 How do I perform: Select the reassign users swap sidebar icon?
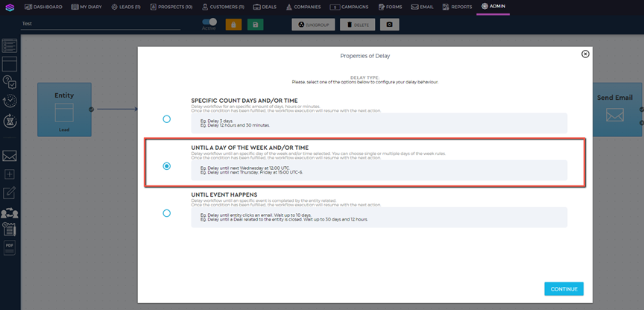click(10, 213)
